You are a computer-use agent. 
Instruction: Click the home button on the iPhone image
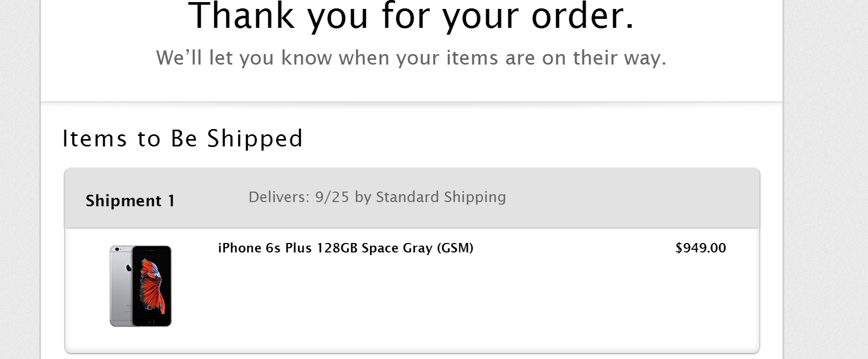click(152, 321)
